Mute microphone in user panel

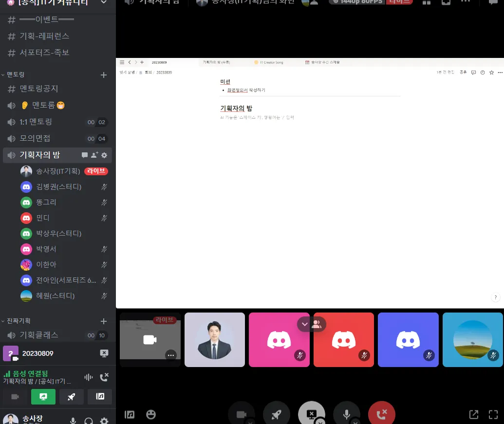point(73,421)
